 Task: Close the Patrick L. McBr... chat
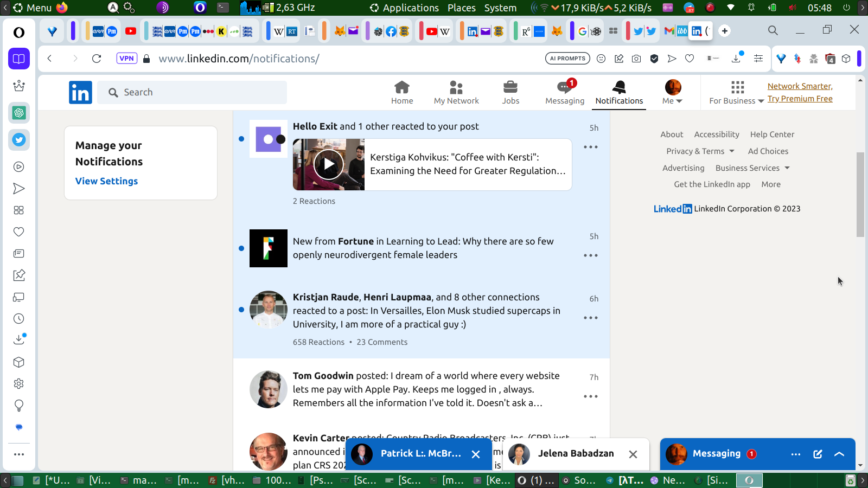tap(476, 454)
